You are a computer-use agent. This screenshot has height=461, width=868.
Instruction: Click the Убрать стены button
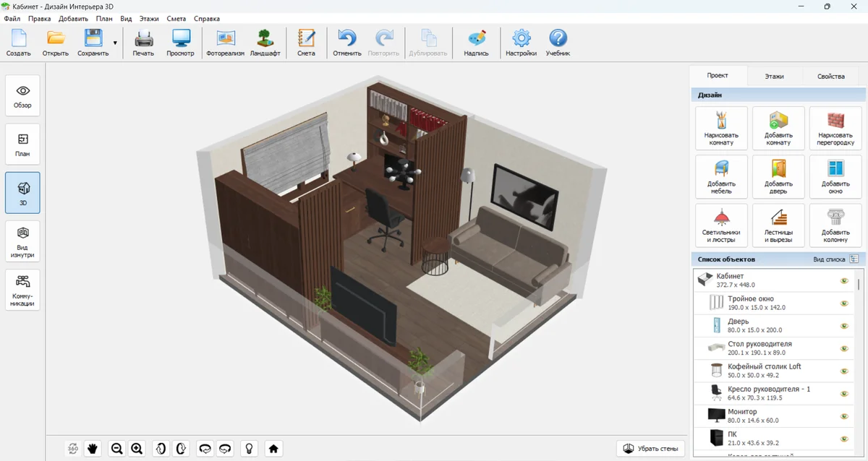(x=650, y=449)
